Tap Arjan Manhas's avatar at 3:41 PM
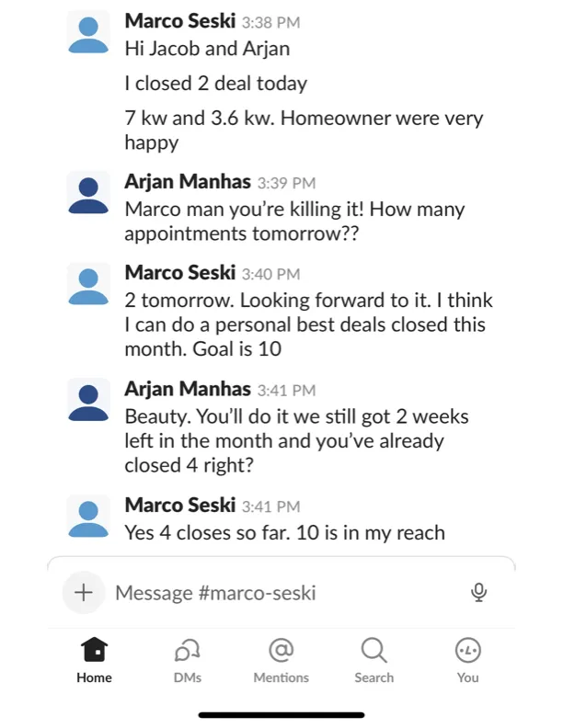The image size is (563, 728). (x=88, y=401)
